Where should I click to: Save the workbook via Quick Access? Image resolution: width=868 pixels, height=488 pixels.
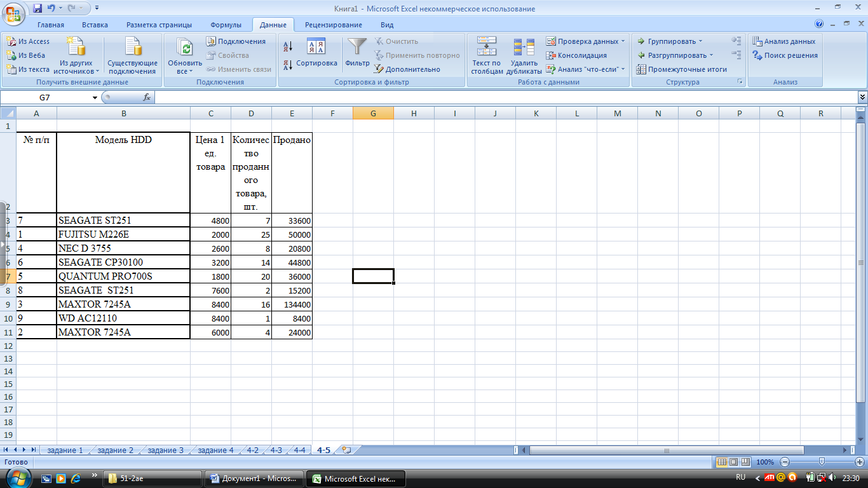tap(37, 9)
